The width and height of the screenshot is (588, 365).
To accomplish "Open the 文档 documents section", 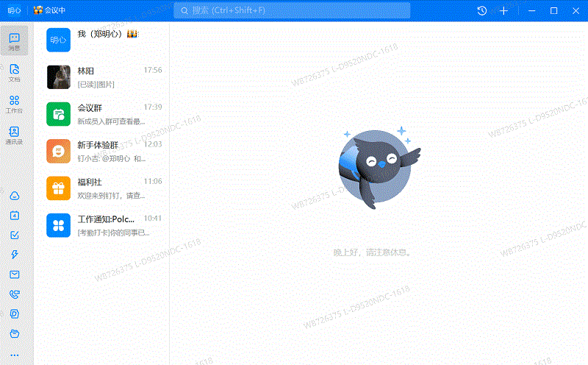I will tap(14, 73).
